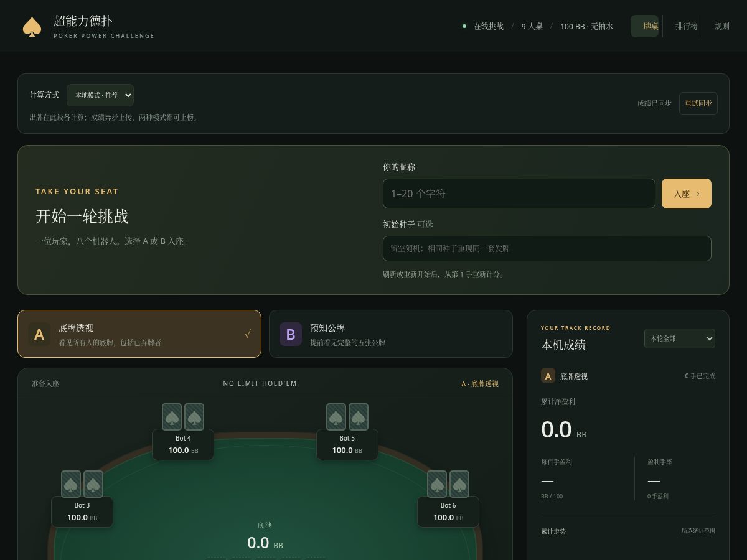Click the 重试同步 button

point(698,103)
